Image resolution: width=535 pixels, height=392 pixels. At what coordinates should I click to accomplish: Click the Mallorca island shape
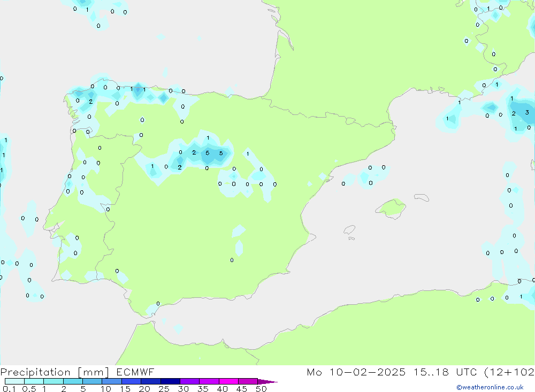(391, 207)
